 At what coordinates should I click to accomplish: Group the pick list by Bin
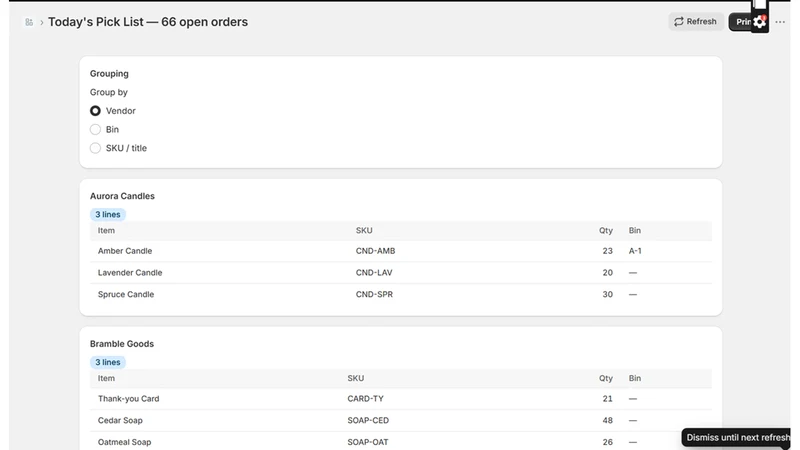pyautogui.click(x=95, y=130)
